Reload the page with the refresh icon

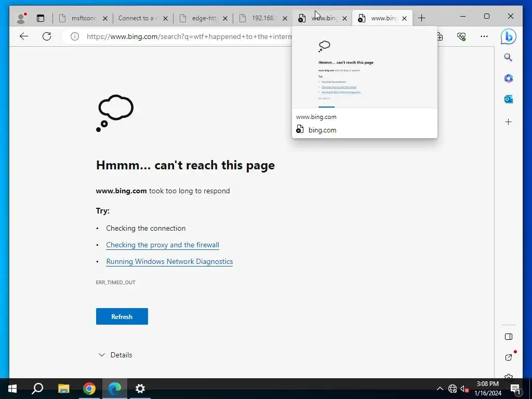(47, 36)
